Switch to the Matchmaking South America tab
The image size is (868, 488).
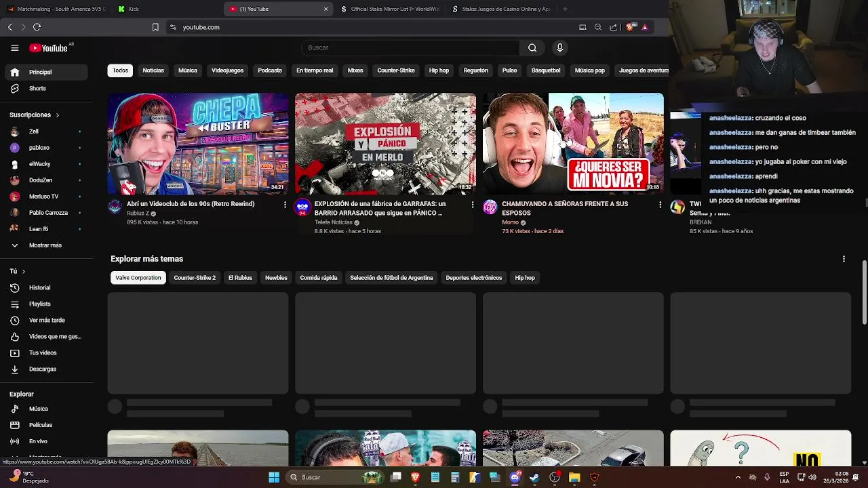point(56,9)
